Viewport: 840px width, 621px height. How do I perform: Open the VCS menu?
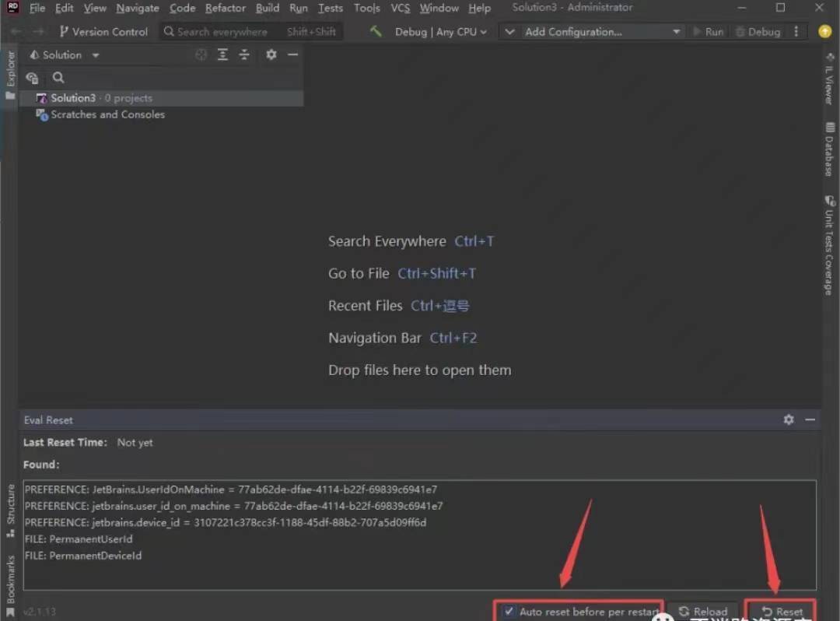pos(401,8)
